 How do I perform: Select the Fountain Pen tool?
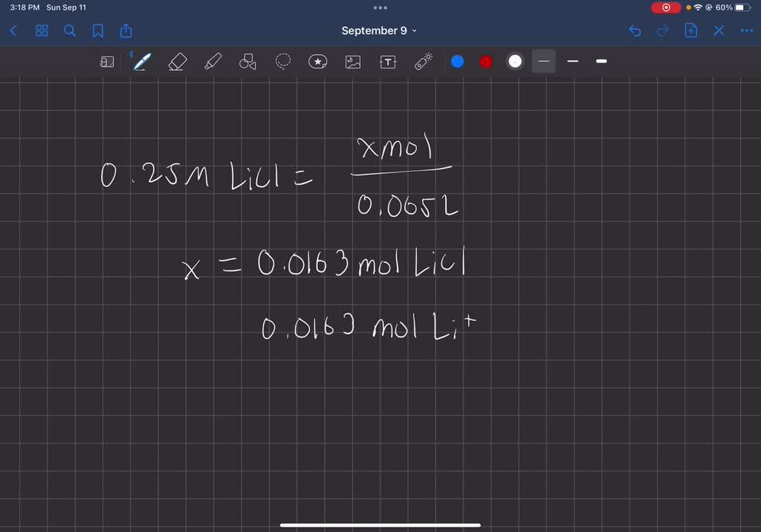(141, 62)
